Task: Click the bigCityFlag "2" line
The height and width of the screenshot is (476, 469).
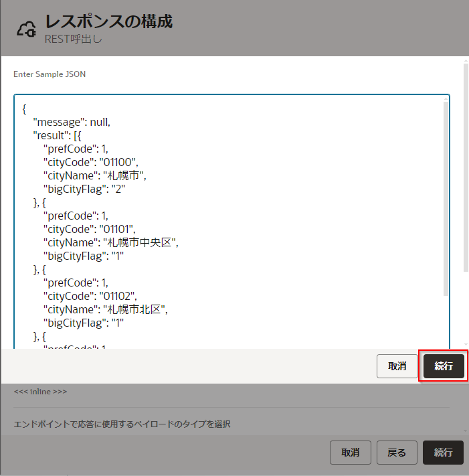Action: click(x=85, y=189)
